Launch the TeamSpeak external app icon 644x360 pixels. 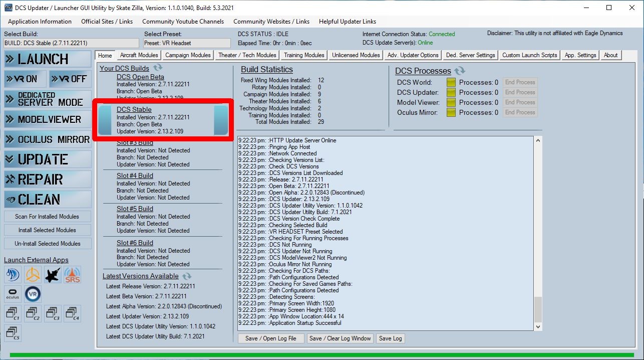pos(13,275)
